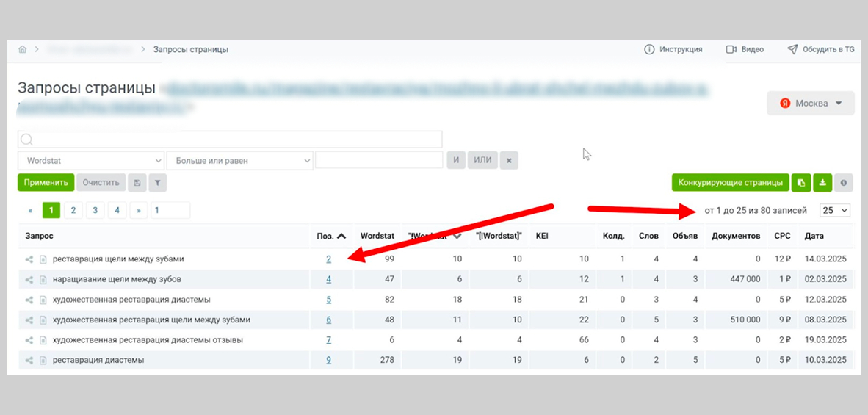Image resolution: width=868 pixels, height=415 pixels.
Task: Click the save filter floppy icon
Action: tap(137, 183)
